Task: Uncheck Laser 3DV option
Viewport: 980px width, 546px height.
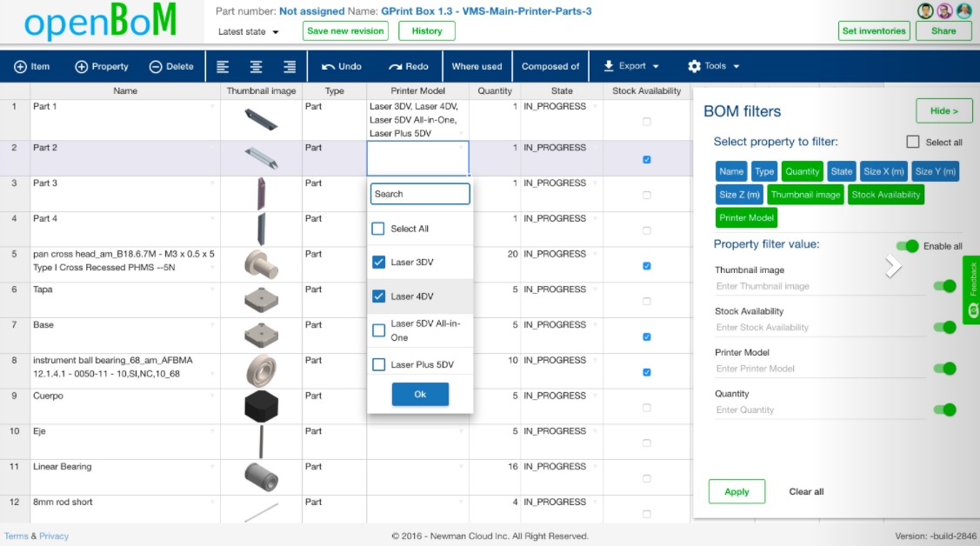Action: tap(379, 262)
